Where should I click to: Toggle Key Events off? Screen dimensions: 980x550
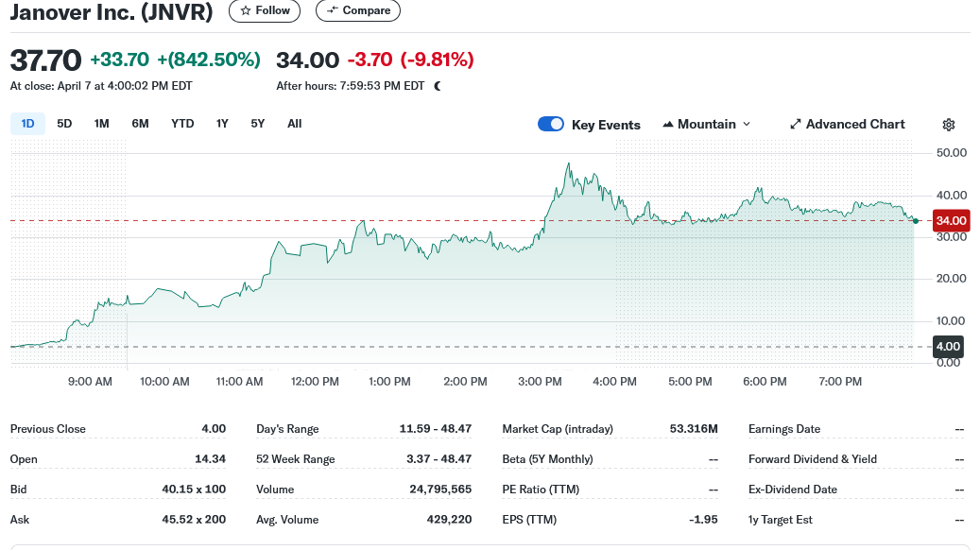coord(550,123)
